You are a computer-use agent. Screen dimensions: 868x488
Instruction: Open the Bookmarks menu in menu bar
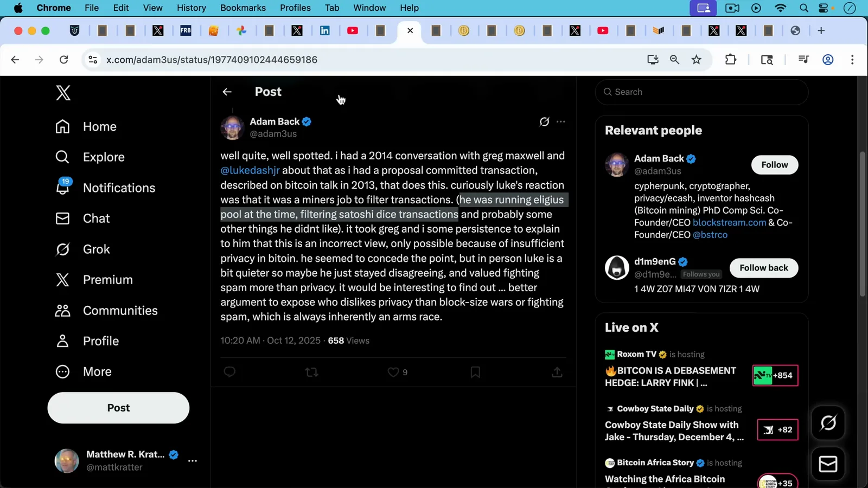coord(243,8)
